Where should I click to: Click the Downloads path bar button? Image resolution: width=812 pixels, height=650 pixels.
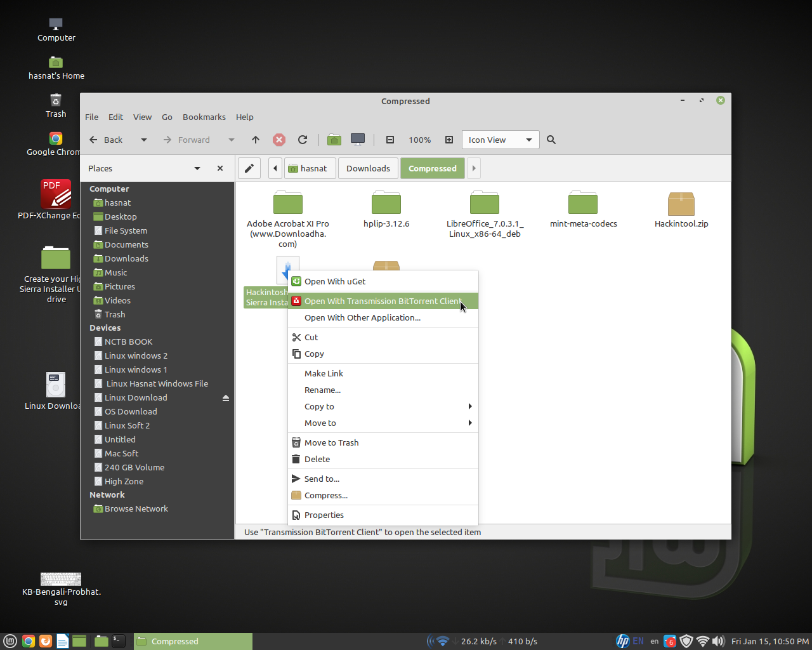(x=368, y=168)
